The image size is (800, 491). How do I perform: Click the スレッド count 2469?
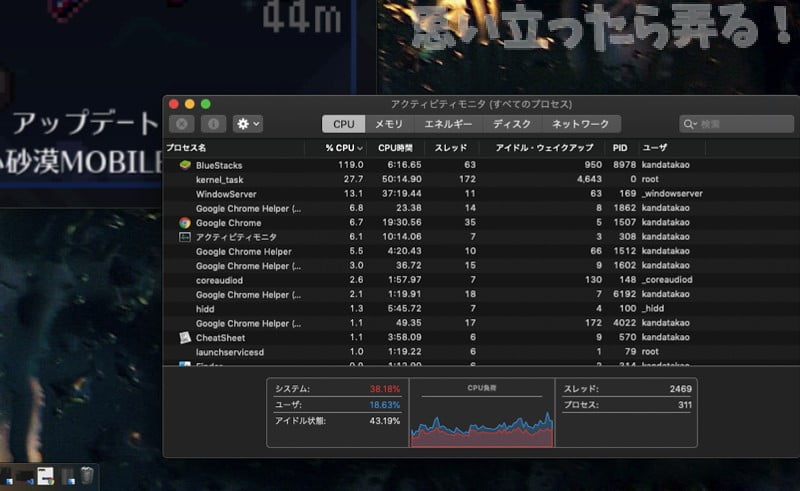click(681, 389)
